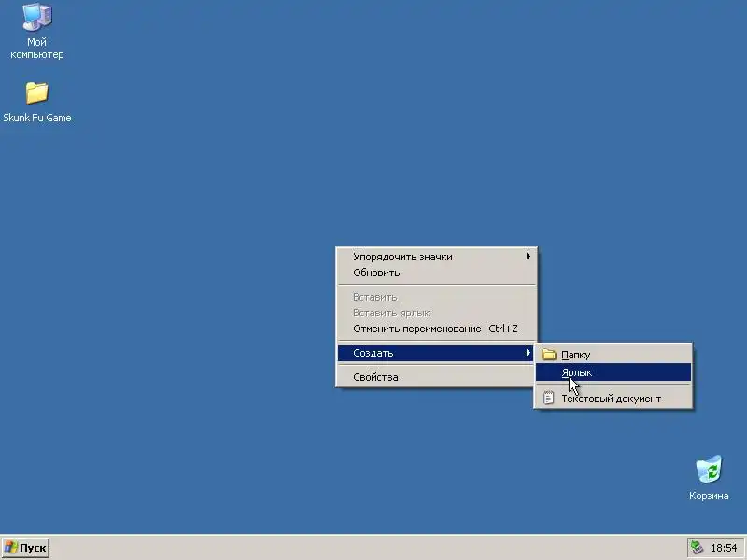Create a Текстовый документ from the submenu
The width and height of the screenshot is (747, 560).
613,399
